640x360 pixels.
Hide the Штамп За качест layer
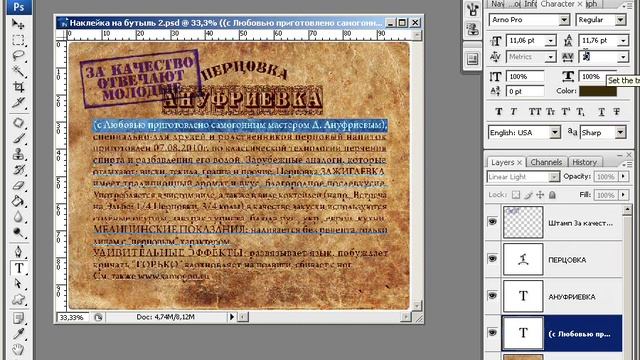493,222
